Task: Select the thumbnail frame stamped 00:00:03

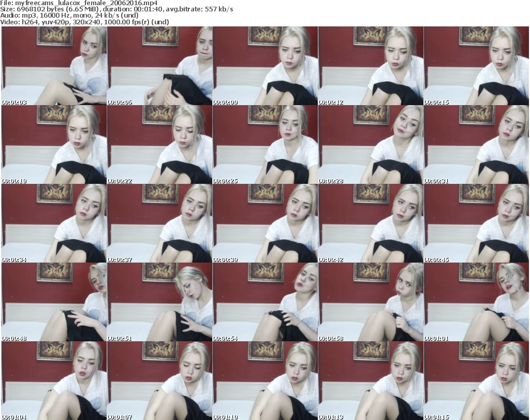Action: point(54,66)
